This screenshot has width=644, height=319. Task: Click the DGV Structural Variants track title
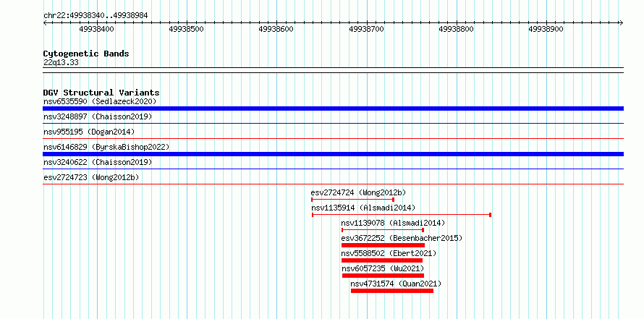(101, 93)
